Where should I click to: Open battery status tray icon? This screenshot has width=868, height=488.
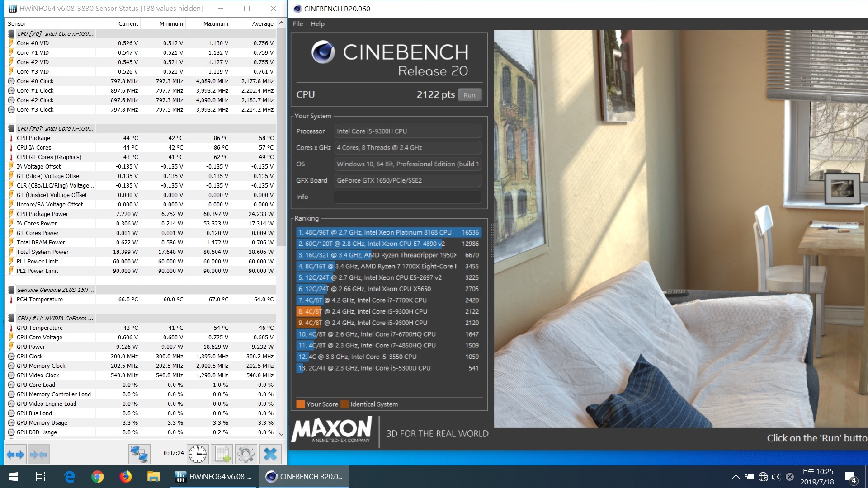pyautogui.click(x=750, y=477)
